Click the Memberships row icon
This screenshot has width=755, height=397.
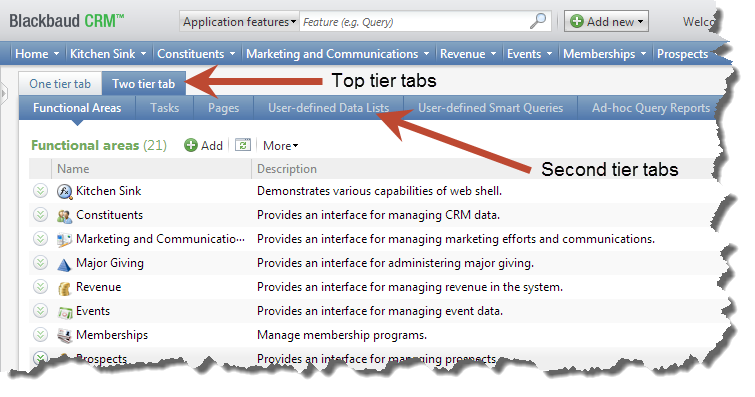(x=65, y=335)
